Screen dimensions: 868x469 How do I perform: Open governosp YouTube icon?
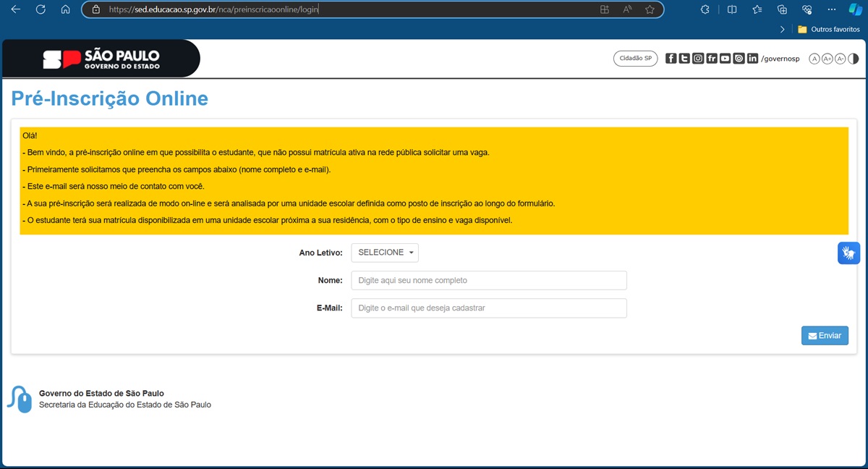[x=725, y=59]
